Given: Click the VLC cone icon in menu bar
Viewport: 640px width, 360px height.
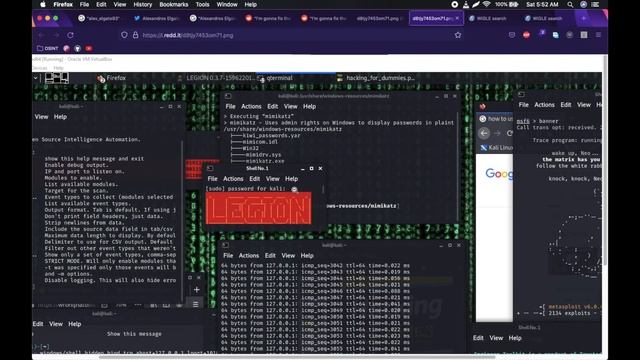Looking at the screenshot, I should coord(466,4).
